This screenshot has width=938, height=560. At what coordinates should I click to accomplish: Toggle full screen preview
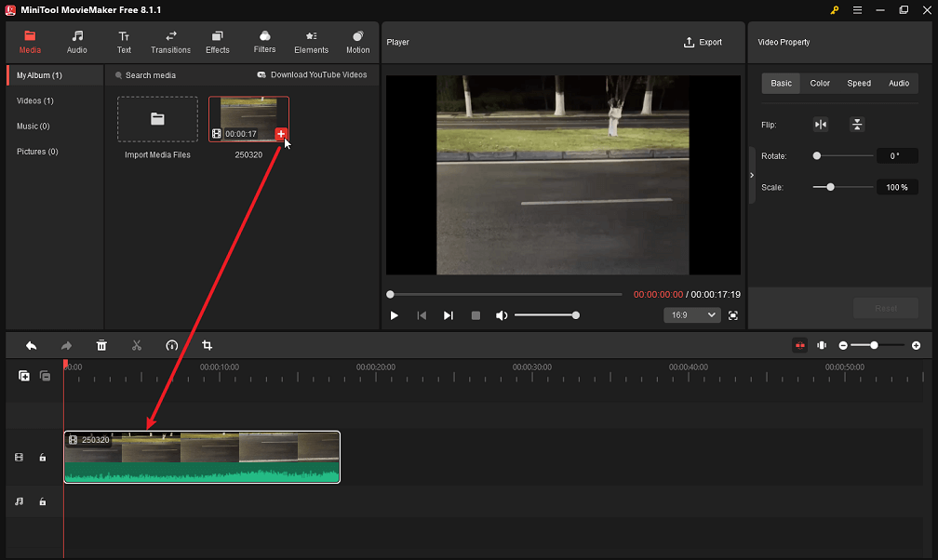733,315
